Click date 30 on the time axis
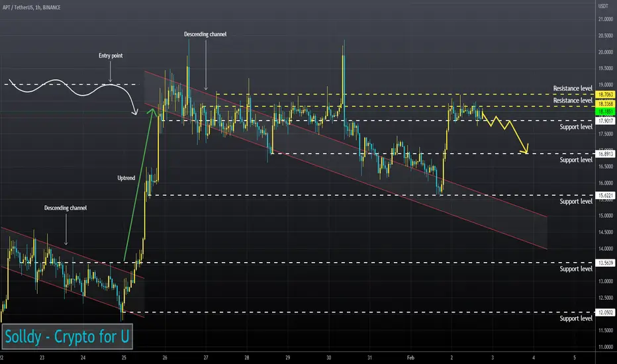This screenshot has height=364, width=617. pyautogui.click(x=328, y=357)
